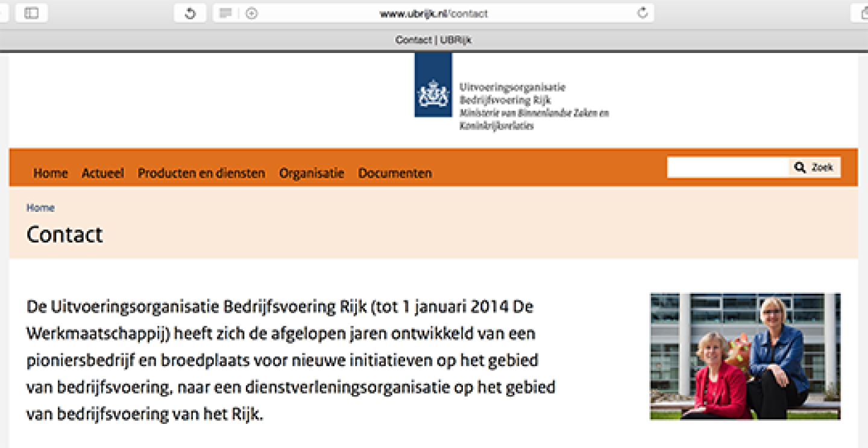This screenshot has width=868, height=448.
Task: Select the www.ubrijk.nl/contact address bar
Action: pos(433,13)
